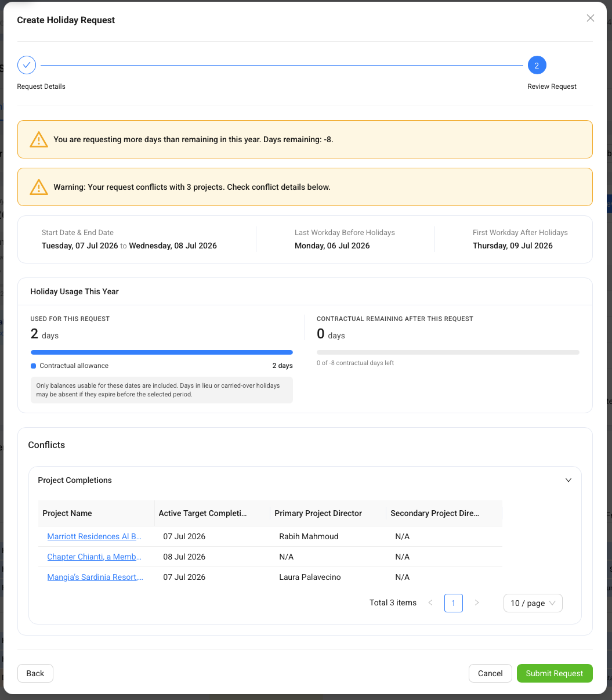Close the Create Holiday Request dialog
The image size is (612, 700).
tap(591, 18)
